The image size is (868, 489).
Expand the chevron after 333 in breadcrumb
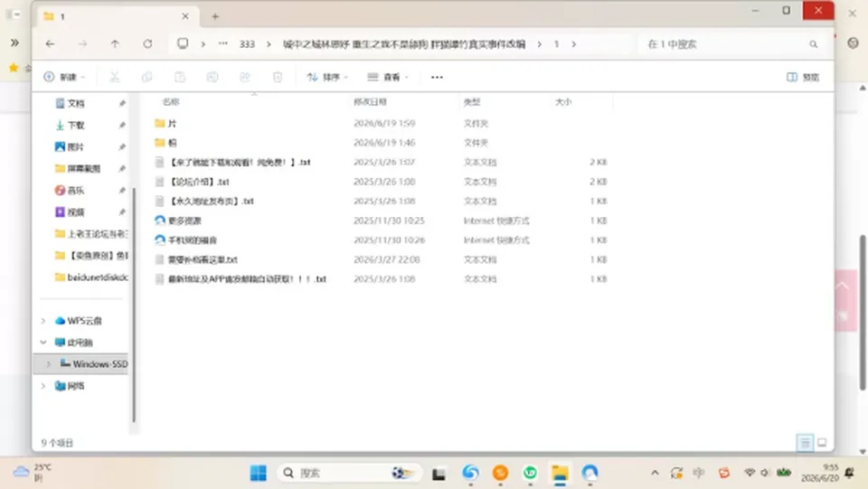[269, 44]
